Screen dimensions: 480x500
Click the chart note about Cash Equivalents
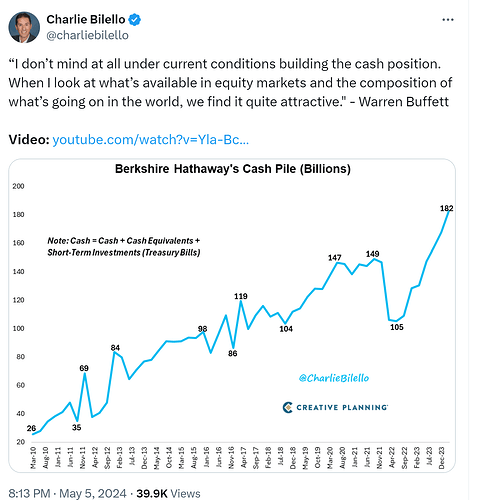click(x=124, y=247)
